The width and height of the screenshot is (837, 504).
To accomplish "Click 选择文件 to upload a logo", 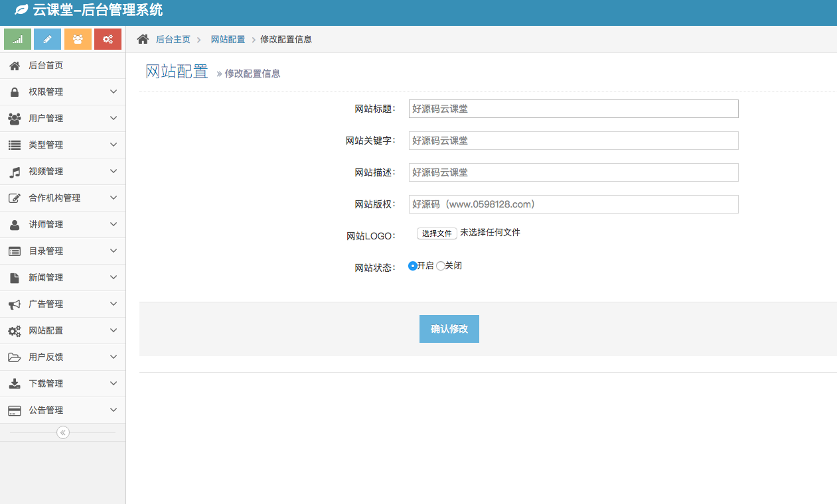I will pos(437,233).
